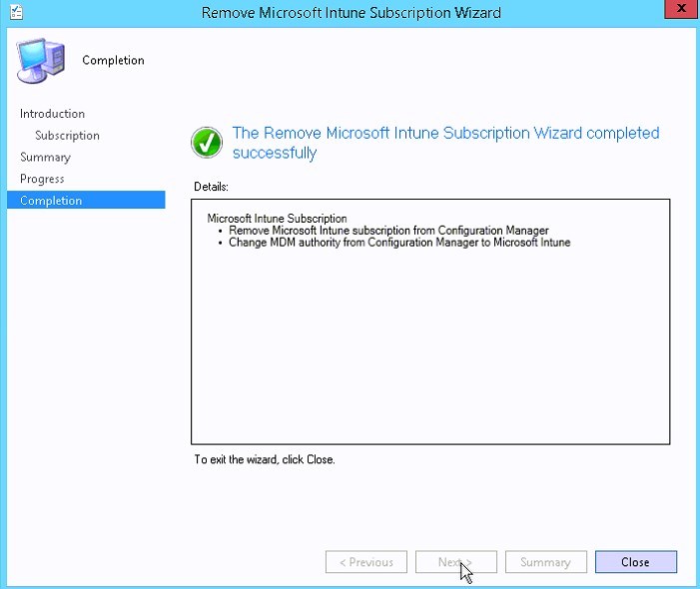This screenshot has width=700, height=589.
Task: Click the 'completed successfully' heading text
Action: pos(445,143)
